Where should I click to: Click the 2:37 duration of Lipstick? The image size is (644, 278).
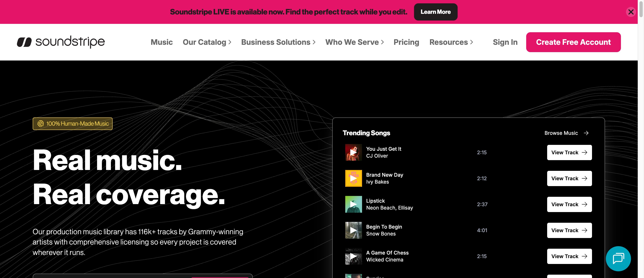coord(482,204)
